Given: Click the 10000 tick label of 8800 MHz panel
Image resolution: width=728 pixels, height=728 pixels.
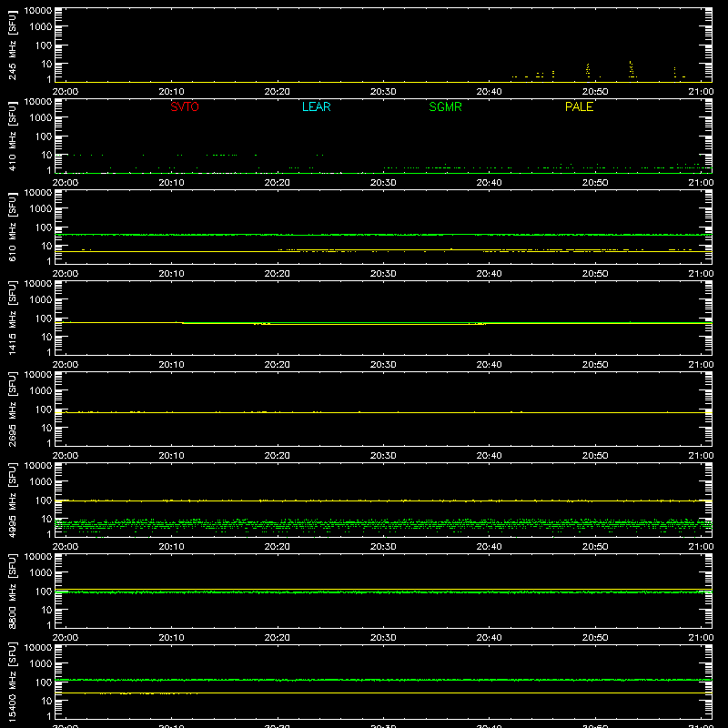Looking at the screenshot, I should (38, 557).
